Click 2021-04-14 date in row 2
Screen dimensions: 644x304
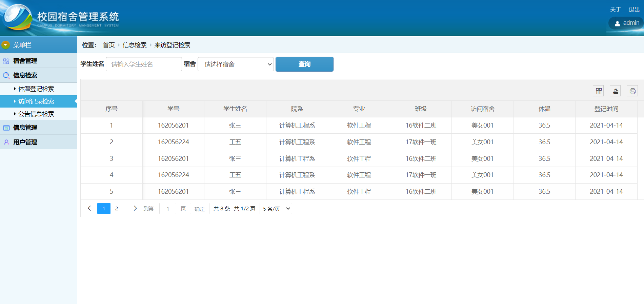pos(606,142)
